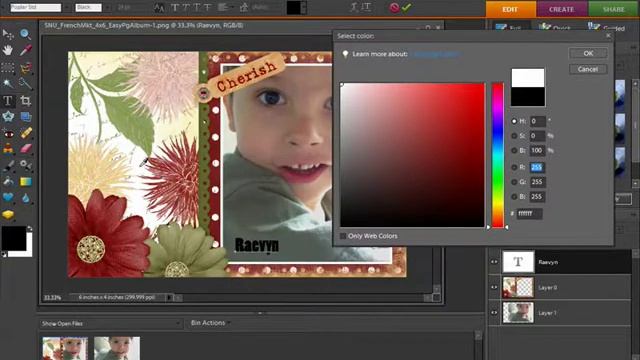Screen dimensions: 640x360
Task: Hide Layer 0 with eye icon
Action: (494, 287)
